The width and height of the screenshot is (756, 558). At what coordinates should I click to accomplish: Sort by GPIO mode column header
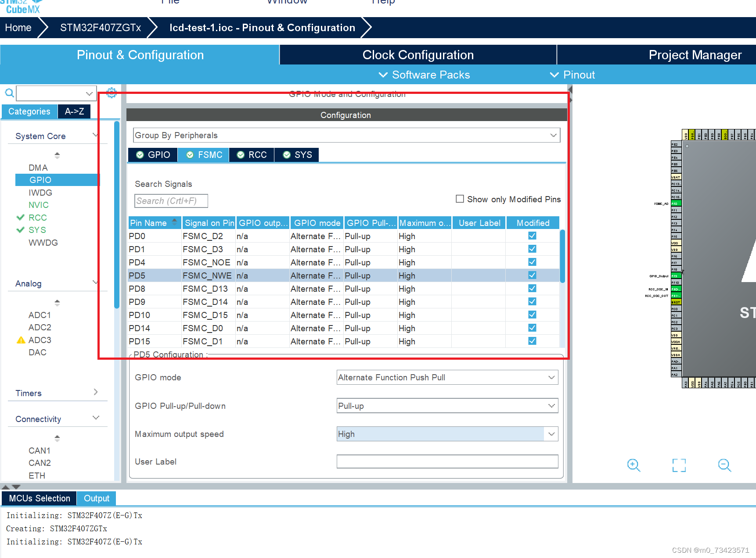(x=317, y=223)
